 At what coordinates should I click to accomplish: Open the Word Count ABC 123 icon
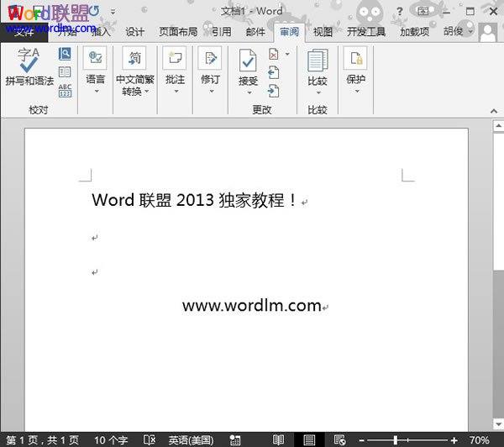point(65,91)
